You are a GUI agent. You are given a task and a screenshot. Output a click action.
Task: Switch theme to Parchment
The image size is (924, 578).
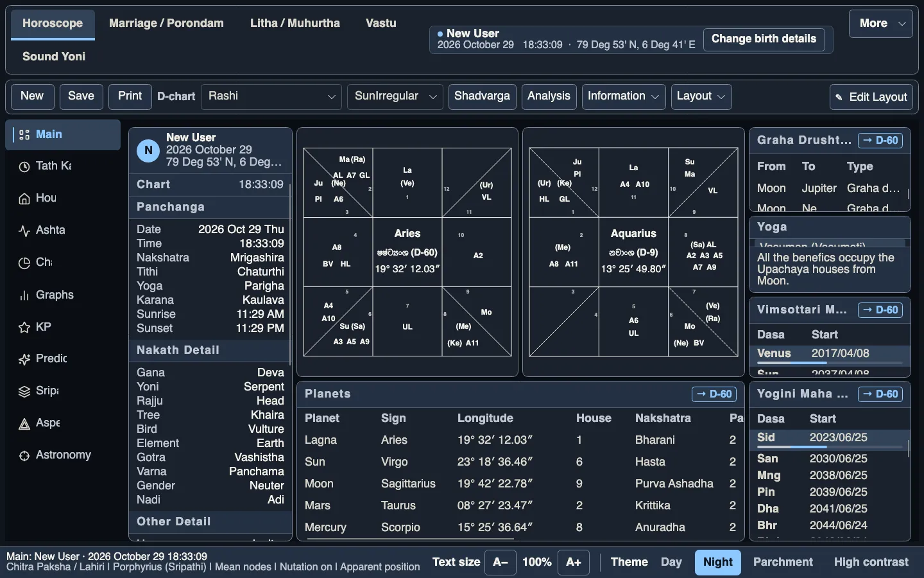pyautogui.click(x=783, y=562)
